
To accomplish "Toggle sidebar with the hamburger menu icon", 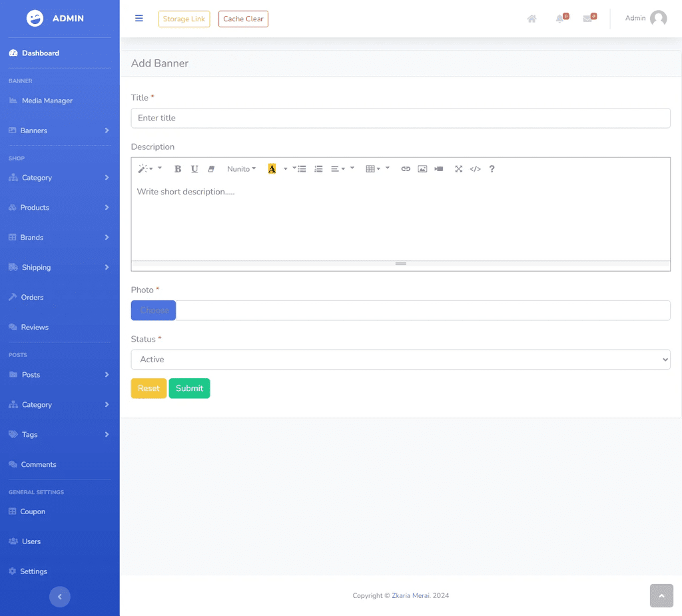I will (139, 18).
